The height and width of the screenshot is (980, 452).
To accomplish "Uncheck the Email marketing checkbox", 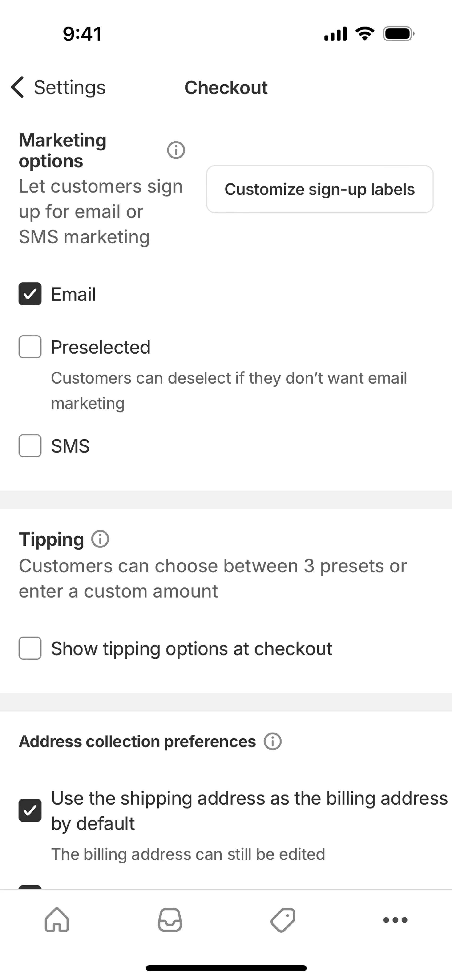I will [x=30, y=294].
